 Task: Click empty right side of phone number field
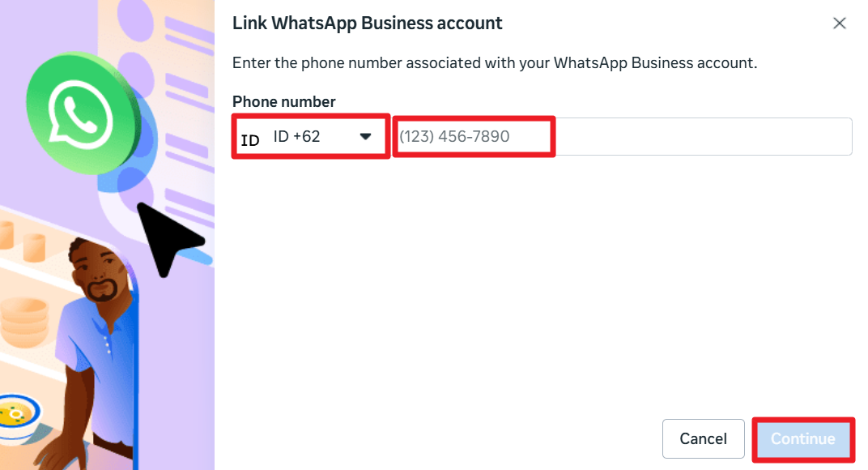704,136
